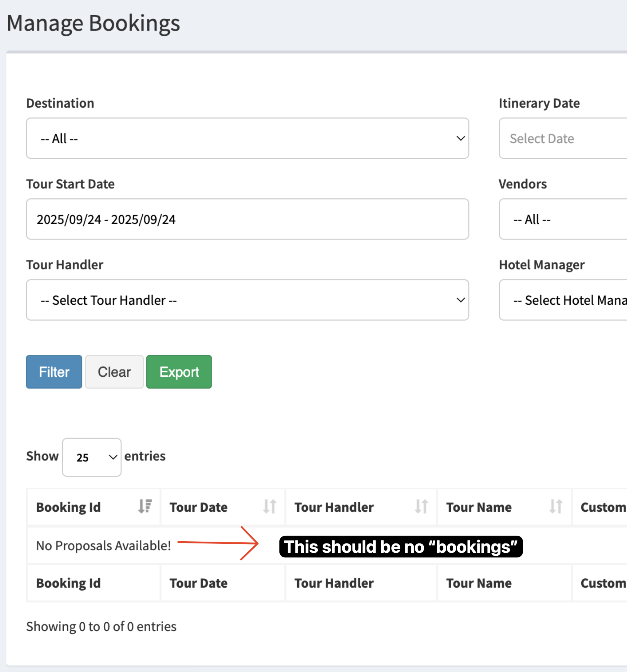Select the Tour Date column header
Screen dimensions: 627x672
click(x=199, y=507)
